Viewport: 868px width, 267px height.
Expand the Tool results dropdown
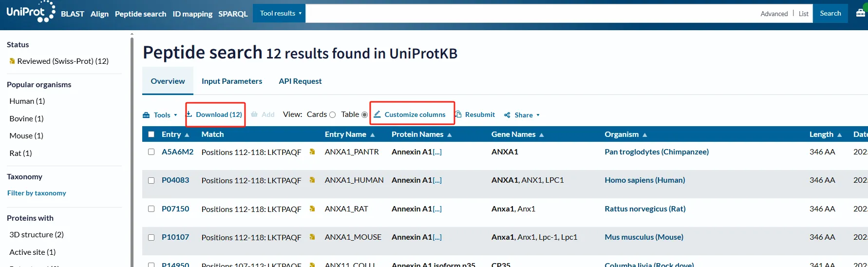(x=280, y=13)
